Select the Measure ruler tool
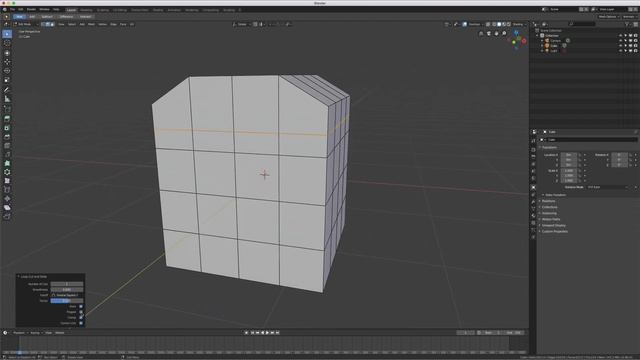 pyautogui.click(x=7, y=99)
